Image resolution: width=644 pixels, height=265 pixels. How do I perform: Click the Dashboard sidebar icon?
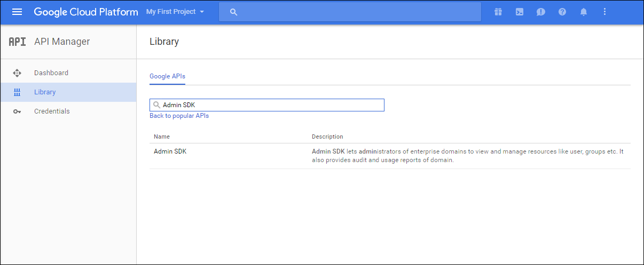point(17,73)
